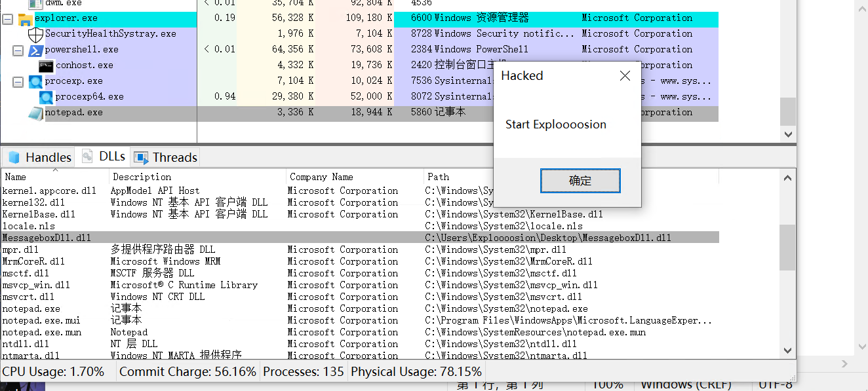Screen dimensions: 868x391
Task: Close the Hacked message box
Action: click(625, 76)
